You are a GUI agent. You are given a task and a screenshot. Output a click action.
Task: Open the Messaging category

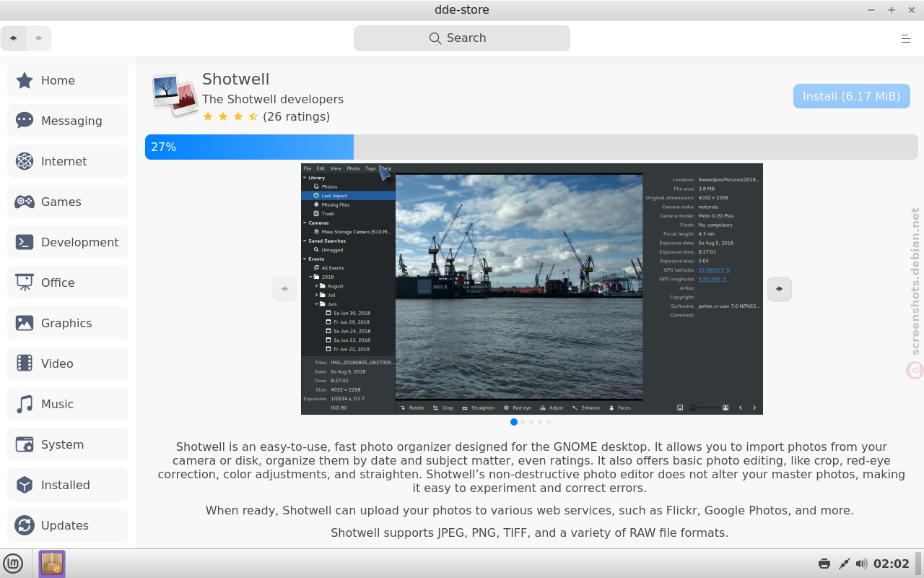[68, 121]
